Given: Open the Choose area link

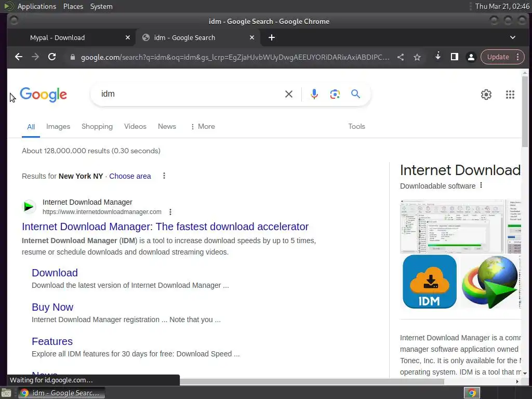Looking at the screenshot, I should [130, 176].
